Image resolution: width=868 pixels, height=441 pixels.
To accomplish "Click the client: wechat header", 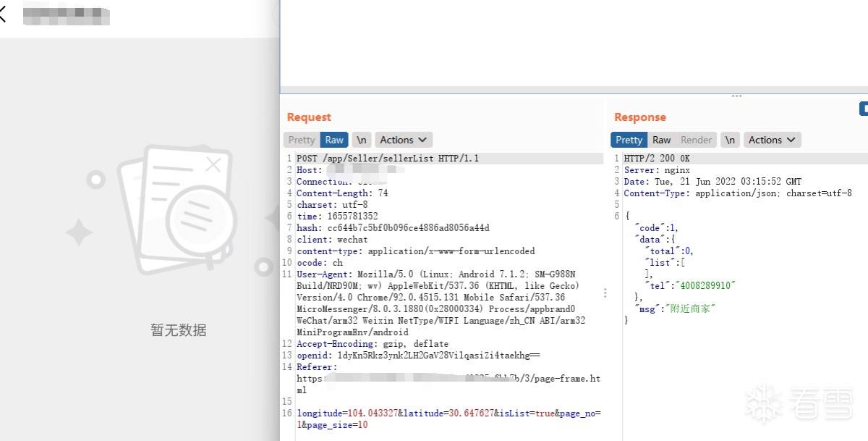I will coord(332,240).
